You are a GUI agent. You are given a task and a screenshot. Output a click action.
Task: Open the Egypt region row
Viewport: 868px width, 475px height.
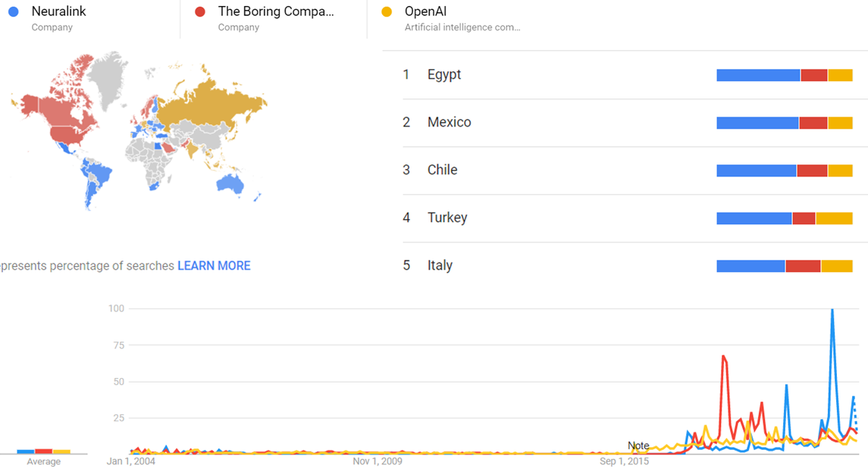point(444,75)
